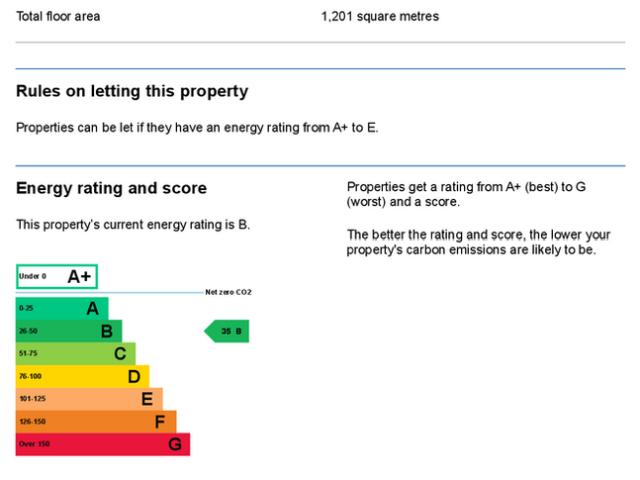Click the paragraph about lower carbon emissions

click(x=478, y=242)
